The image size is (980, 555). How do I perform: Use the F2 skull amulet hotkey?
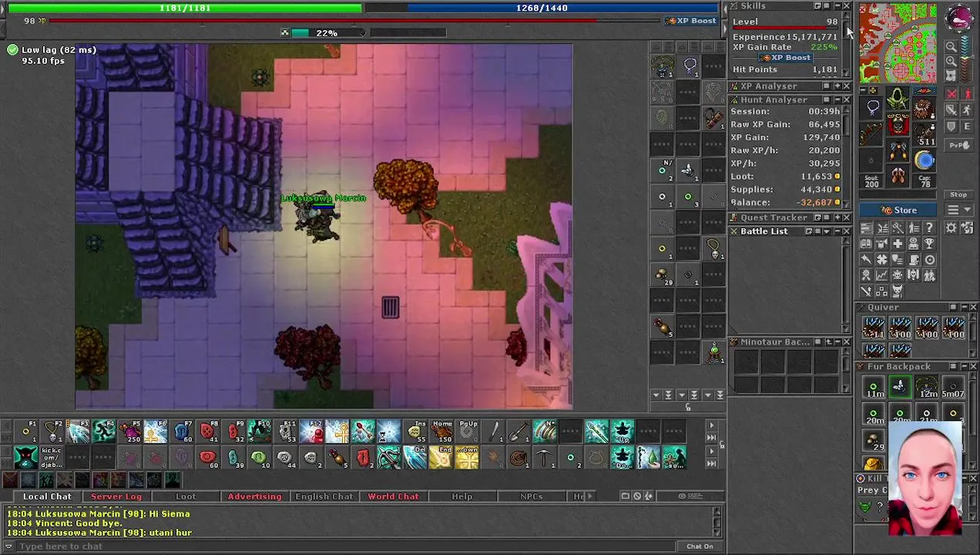coord(53,432)
